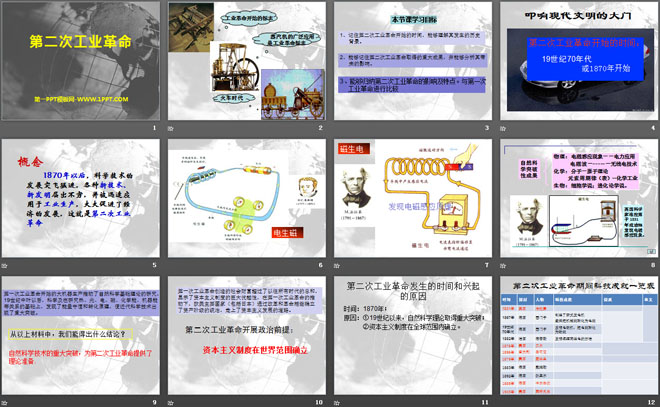Select slide 5 概念 thumbnail
Image resolution: width=660 pixels, height=407 pixels.
81,198
